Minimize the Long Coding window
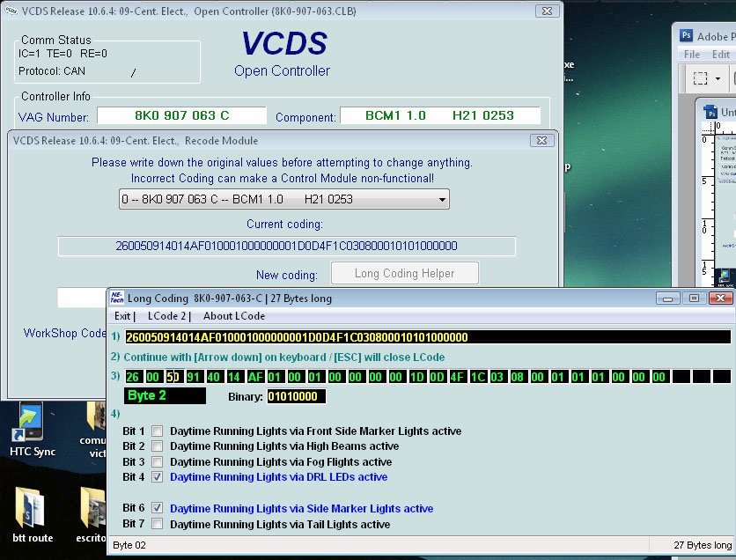The width and height of the screenshot is (736, 560). point(667,298)
